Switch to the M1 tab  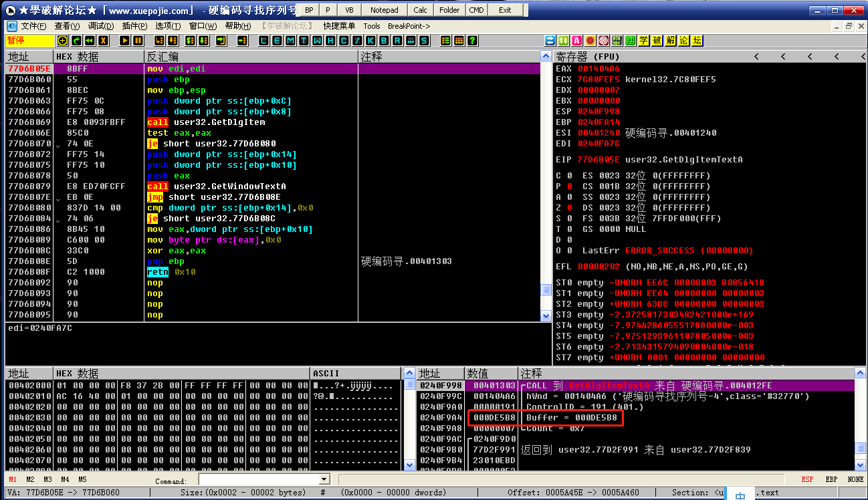tap(13, 479)
